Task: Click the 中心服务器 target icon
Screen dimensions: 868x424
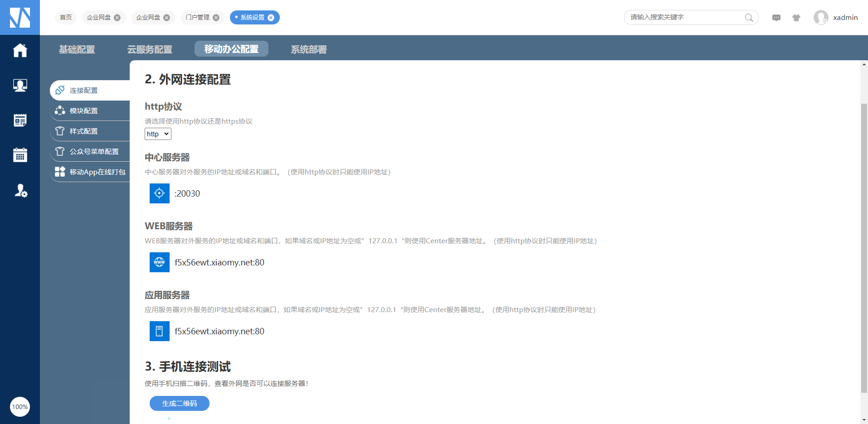Action: (x=160, y=193)
